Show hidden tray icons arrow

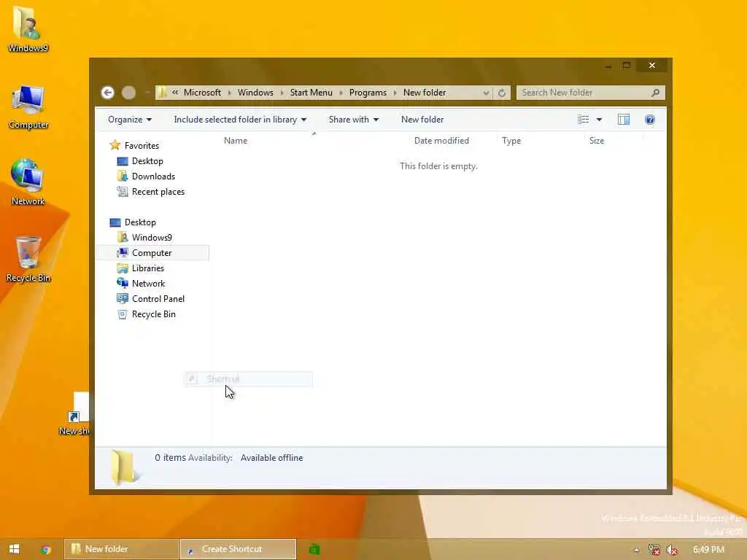pos(636,550)
